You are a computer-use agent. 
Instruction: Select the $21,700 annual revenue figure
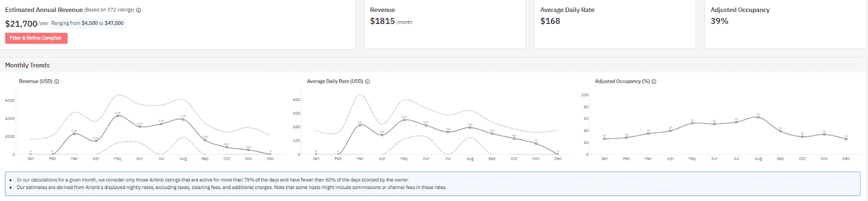pyautogui.click(x=21, y=23)
